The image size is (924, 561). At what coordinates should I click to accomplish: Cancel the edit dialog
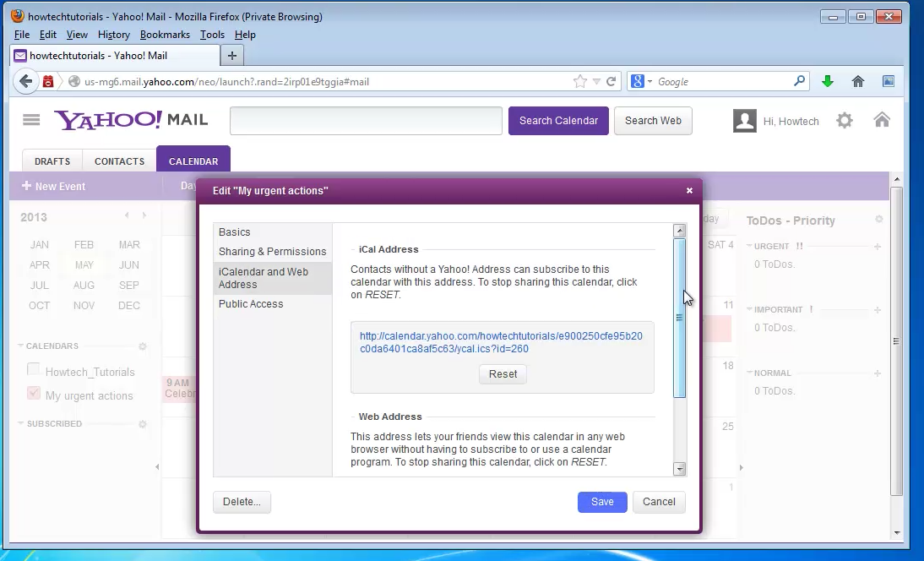pos(659,502)
